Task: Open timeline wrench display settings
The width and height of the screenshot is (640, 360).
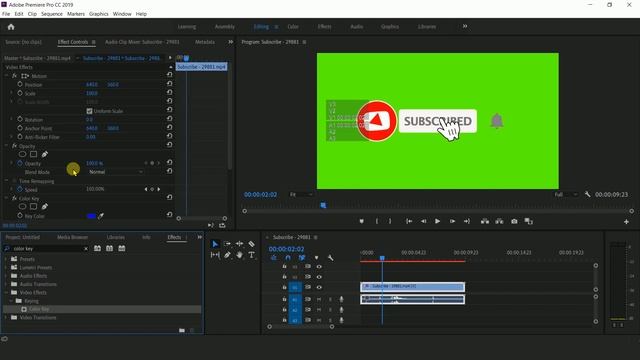Action: pos(330,258)
